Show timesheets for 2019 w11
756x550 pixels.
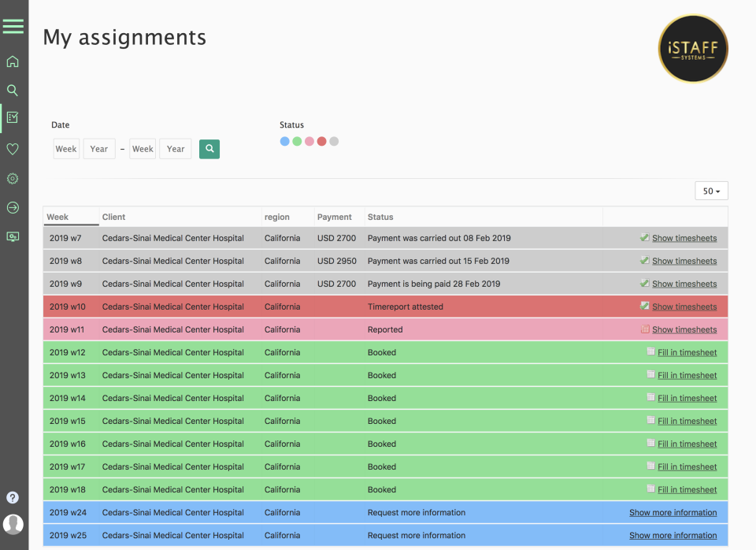tap(684, 329)
